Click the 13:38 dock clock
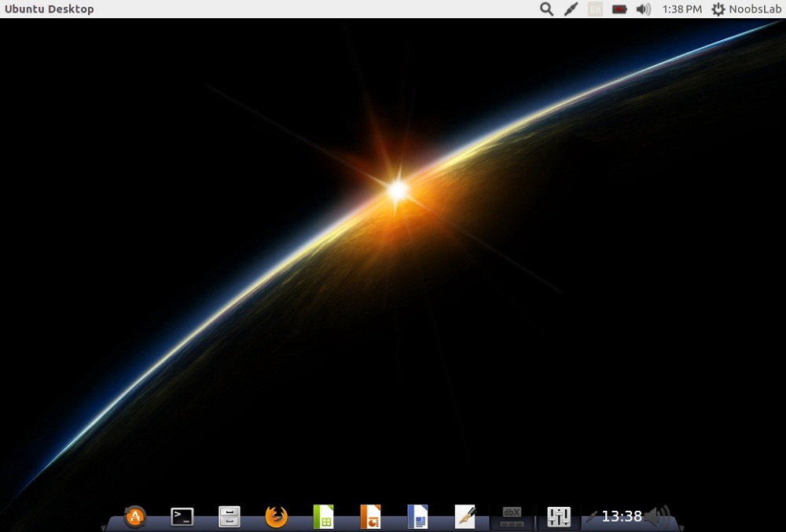The width and height of the screenshot is (786, 532). pyautogui.click(x=622, y=516)
